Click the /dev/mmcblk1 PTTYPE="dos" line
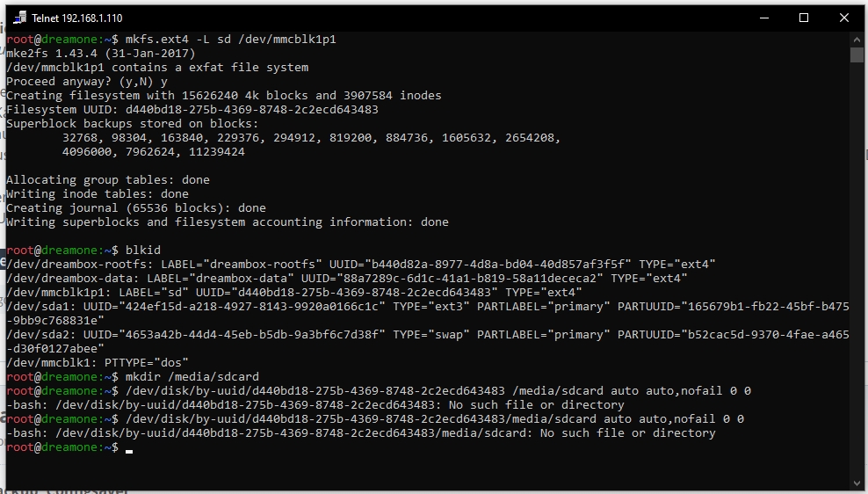868x494 pixels. pos(98,363)
